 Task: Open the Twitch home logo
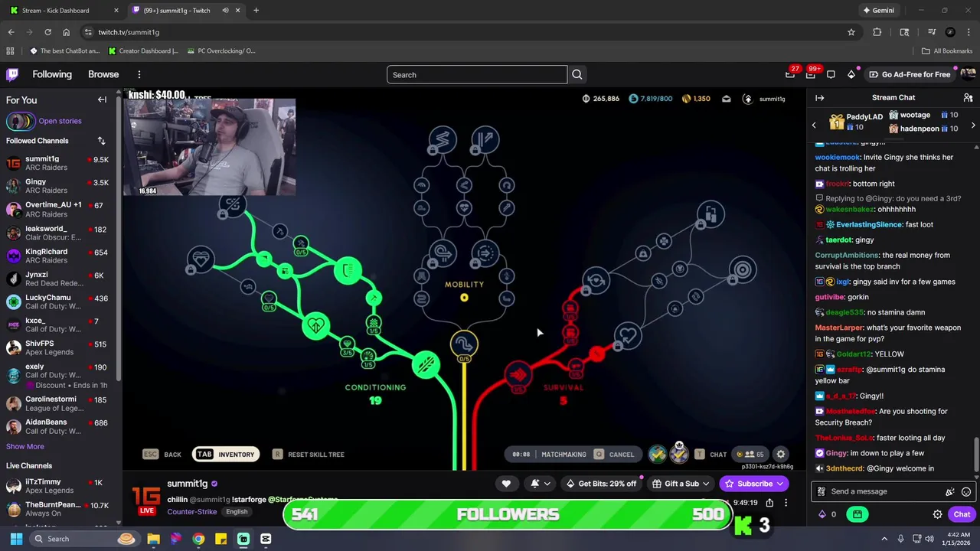click(x=12, y=74)
